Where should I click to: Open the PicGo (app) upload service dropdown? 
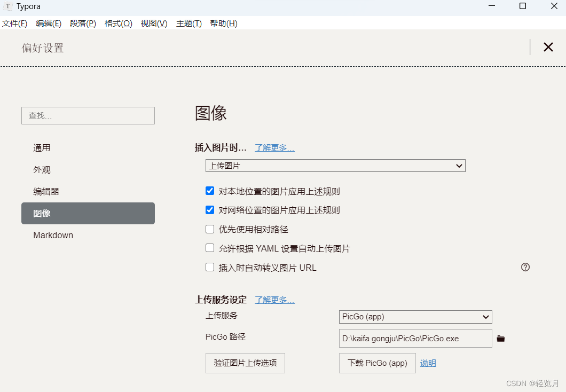[x=415, y=317]
